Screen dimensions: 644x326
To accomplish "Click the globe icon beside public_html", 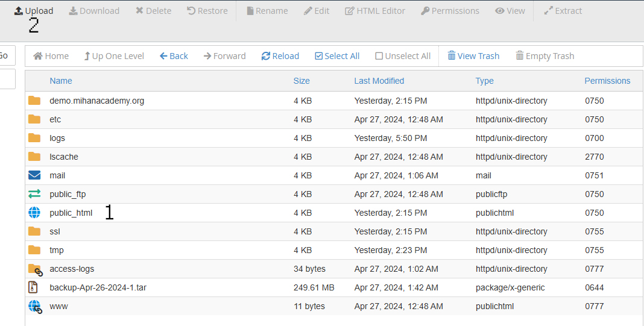I will coord(34,213).
